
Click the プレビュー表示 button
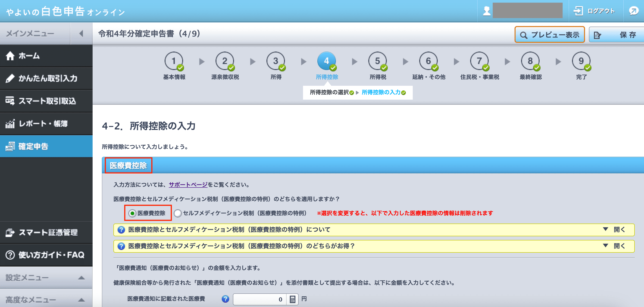550,35
